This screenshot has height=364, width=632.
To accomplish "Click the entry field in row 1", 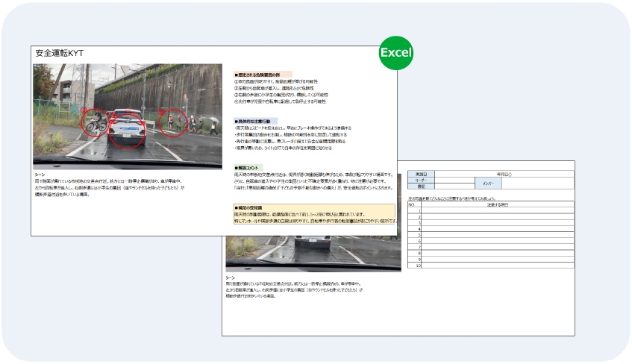I will (498, 210).
